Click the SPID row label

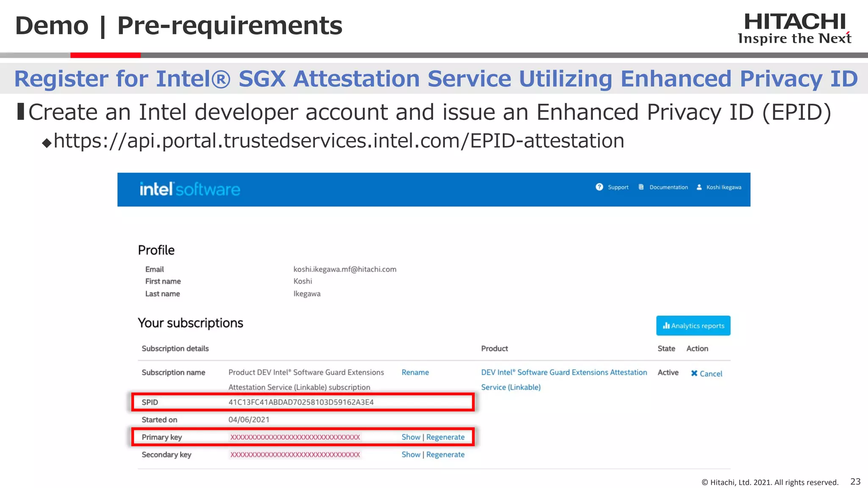pos(150,402)
